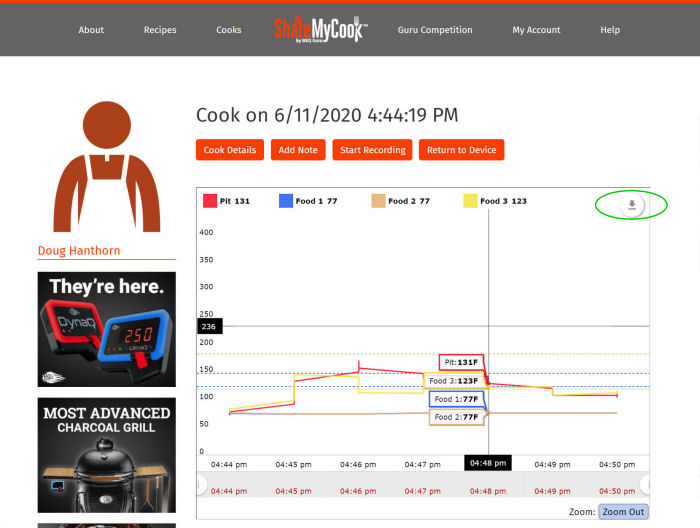Click the 400 y-axis label

pyautogui.click(x=206, y=232)
